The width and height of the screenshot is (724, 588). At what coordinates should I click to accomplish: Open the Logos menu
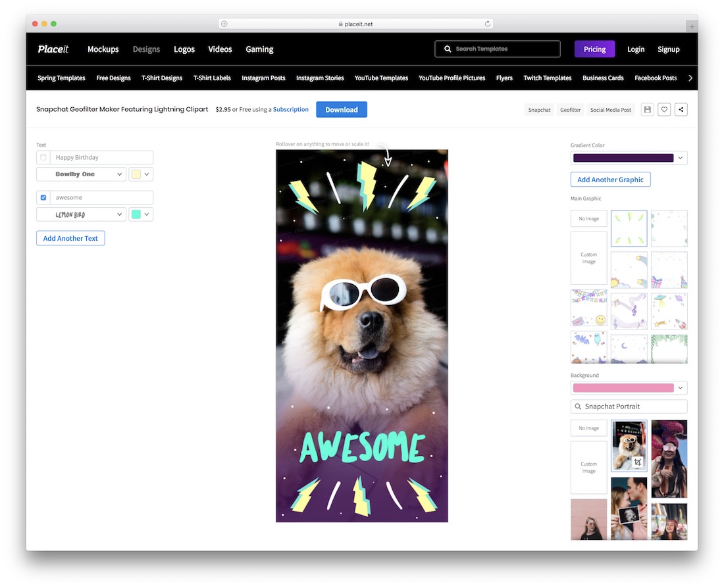point(184,49)
